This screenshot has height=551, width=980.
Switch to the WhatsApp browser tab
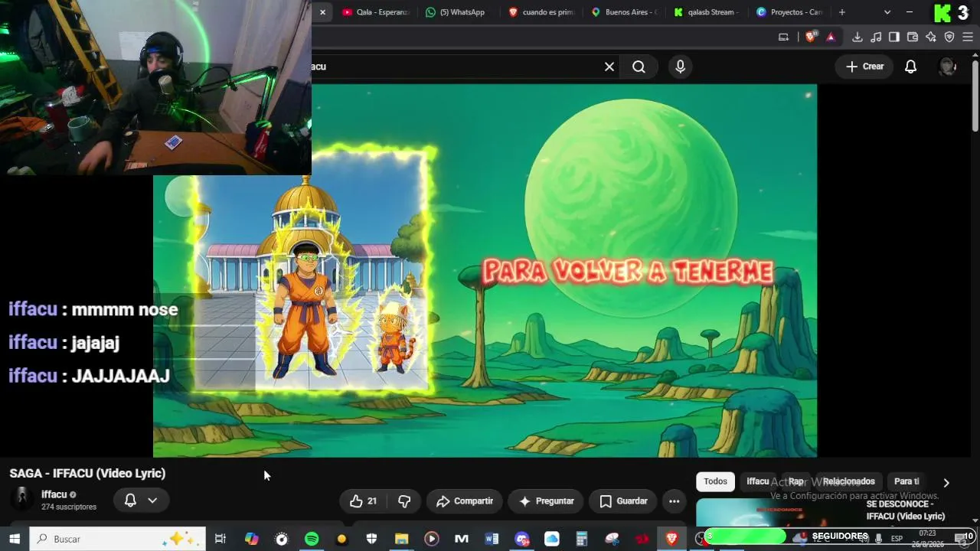tap(457, 12)
